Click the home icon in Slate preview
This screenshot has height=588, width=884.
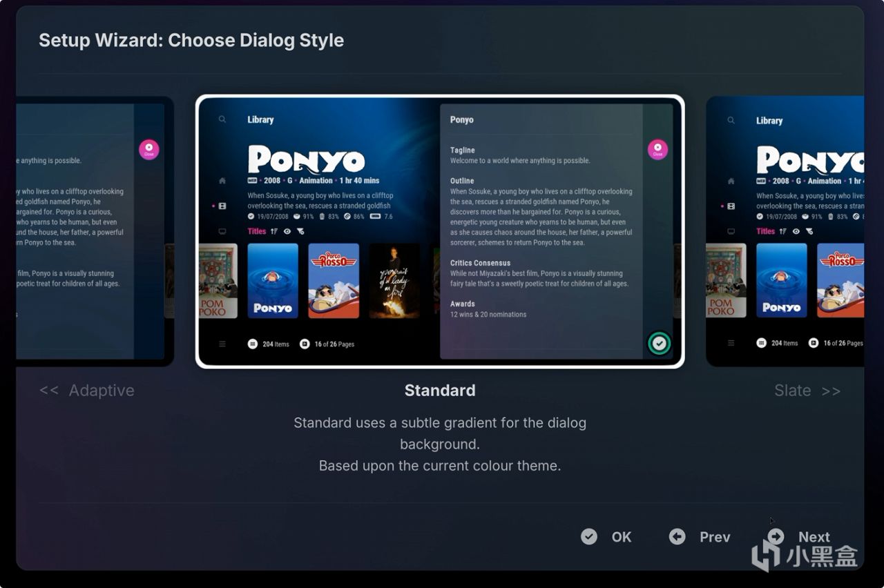click(x=731, y=181)
